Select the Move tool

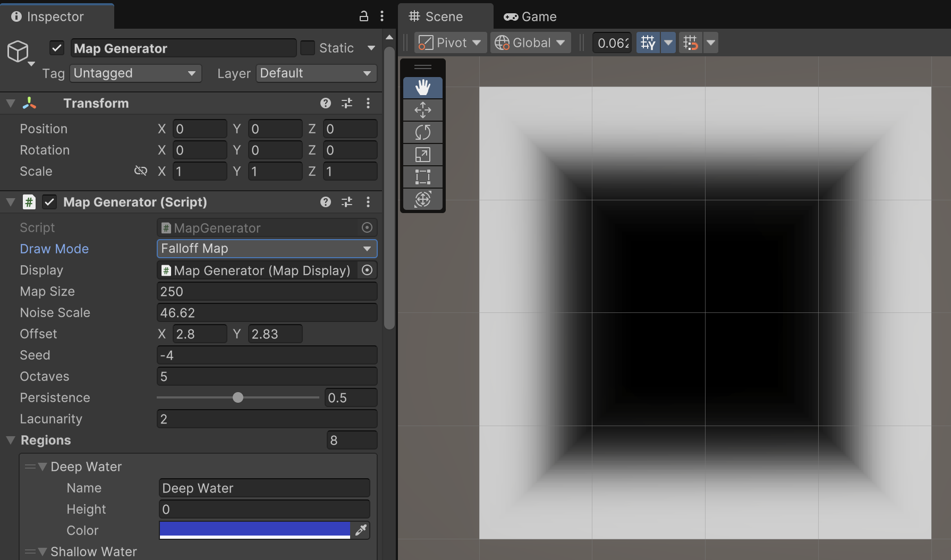pyautogui.click(x=422, y=110)
